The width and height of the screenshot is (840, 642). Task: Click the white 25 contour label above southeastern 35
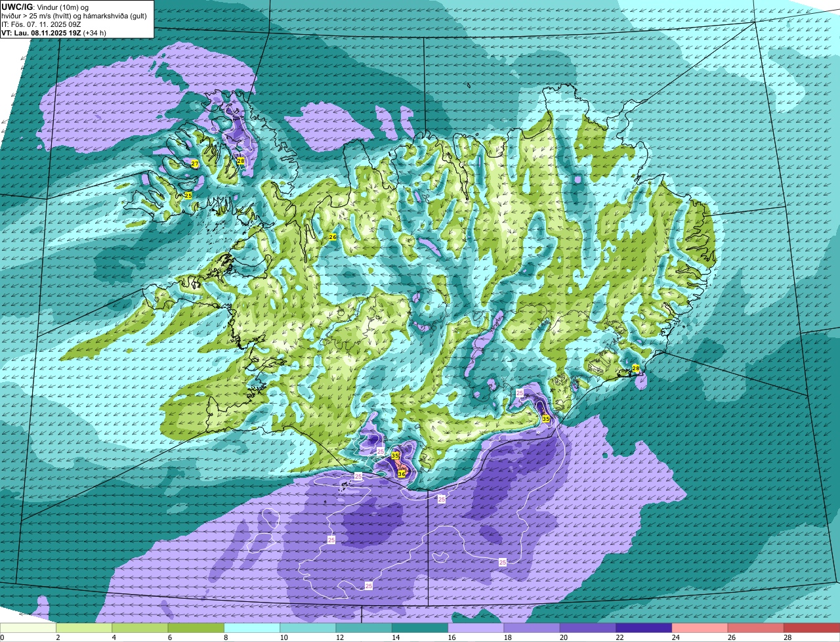[x=520, y=393]
